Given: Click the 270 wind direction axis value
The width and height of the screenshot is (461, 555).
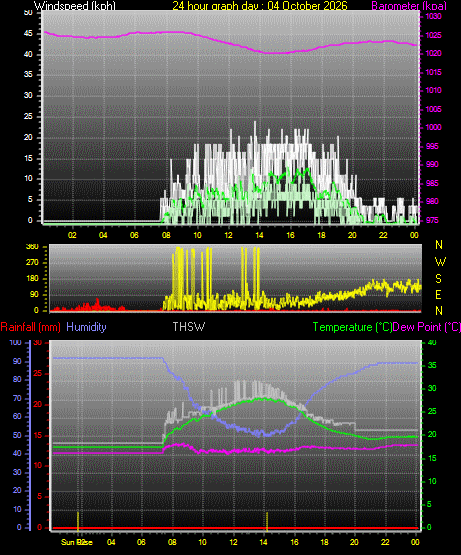Looking at the screenshot, I should coord(32,263).
